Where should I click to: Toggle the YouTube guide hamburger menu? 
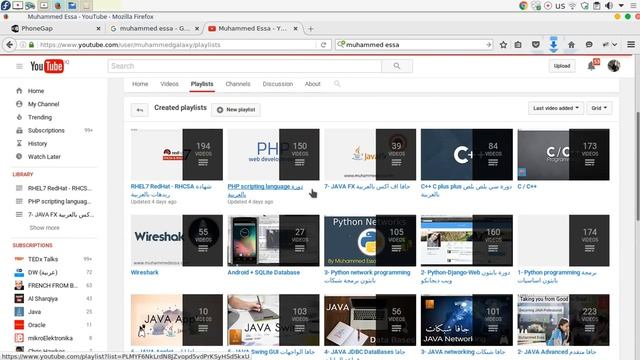pos(19,66)
